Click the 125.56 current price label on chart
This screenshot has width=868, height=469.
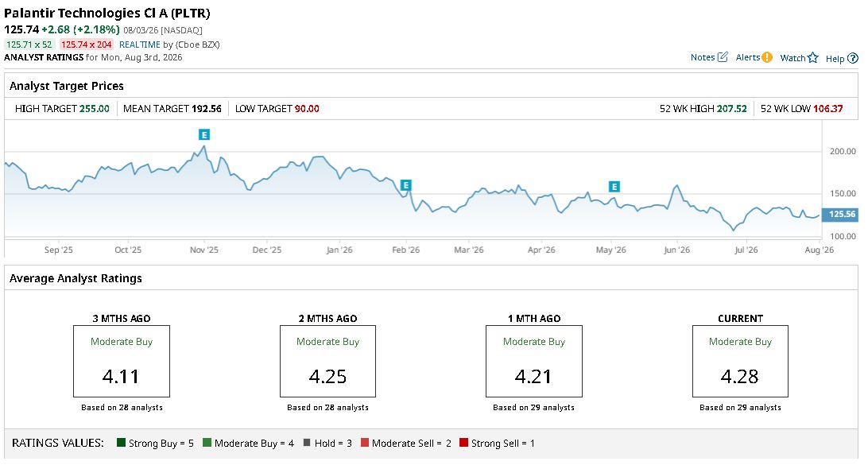pyautogui.click(x=840, y=215)
